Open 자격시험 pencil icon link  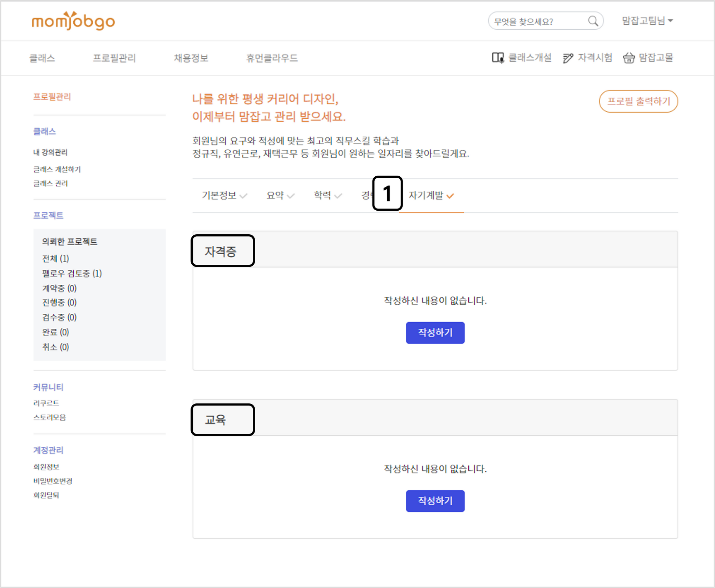pyautogui.click(x=568, y=58)
